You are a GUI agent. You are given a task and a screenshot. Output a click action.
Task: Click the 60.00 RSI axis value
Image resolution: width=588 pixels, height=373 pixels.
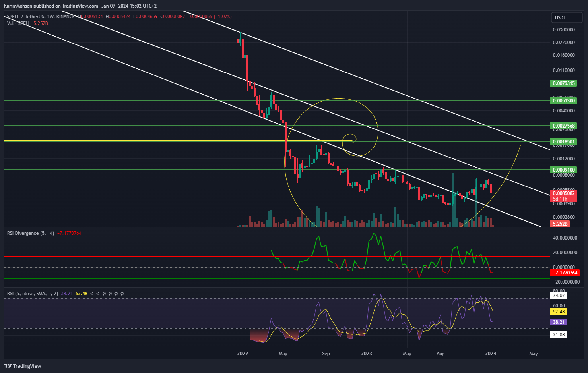559,306
